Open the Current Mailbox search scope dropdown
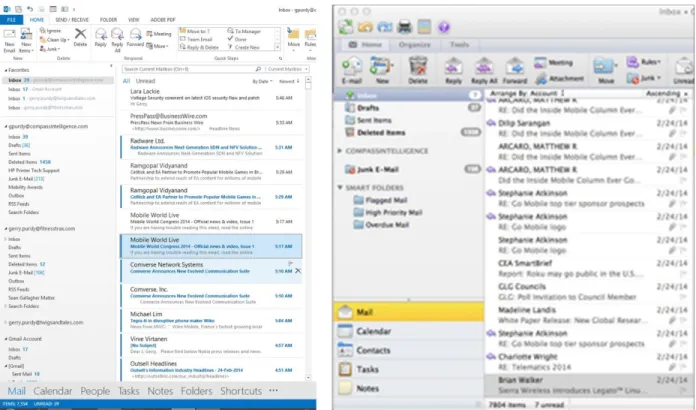696x410 pixels. (288, 69)
